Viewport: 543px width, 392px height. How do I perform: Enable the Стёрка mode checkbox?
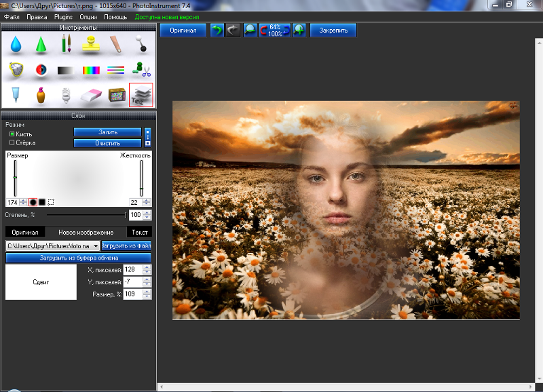[x=12, y=142]
